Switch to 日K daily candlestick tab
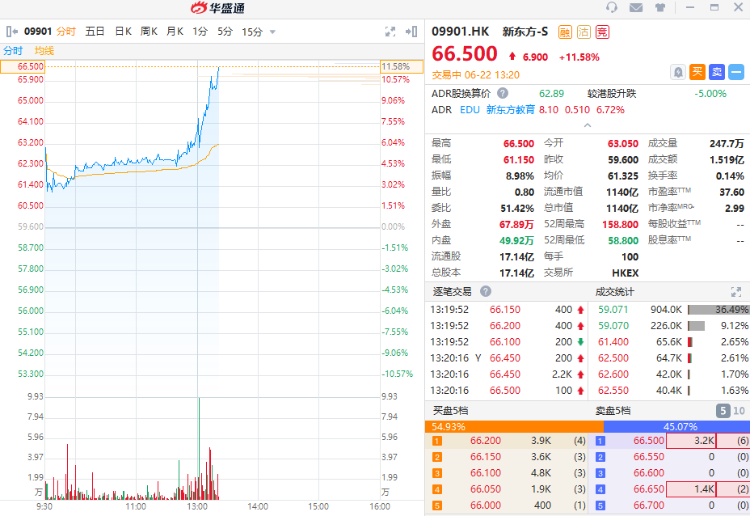This screenshot has height=516, width=750. click(x=123, y=32)
